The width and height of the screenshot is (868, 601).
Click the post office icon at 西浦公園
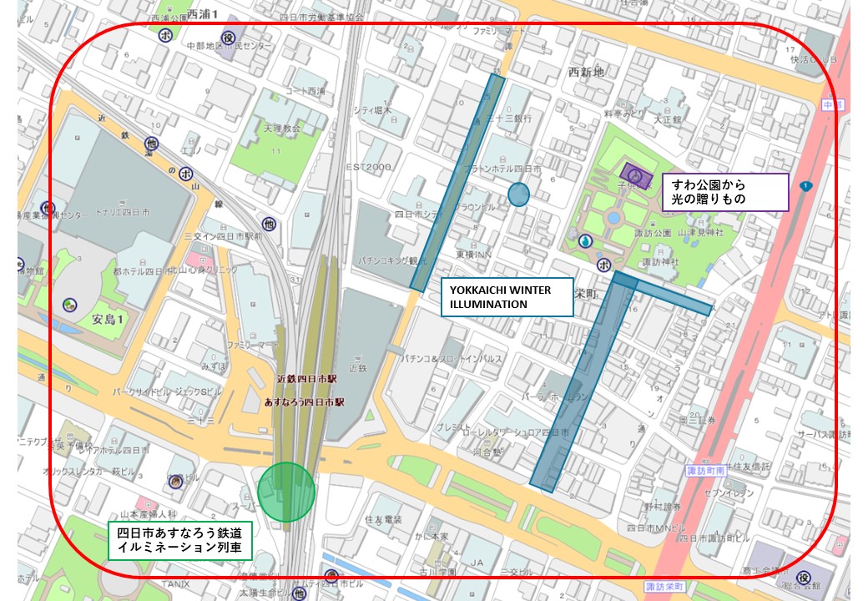165,35
